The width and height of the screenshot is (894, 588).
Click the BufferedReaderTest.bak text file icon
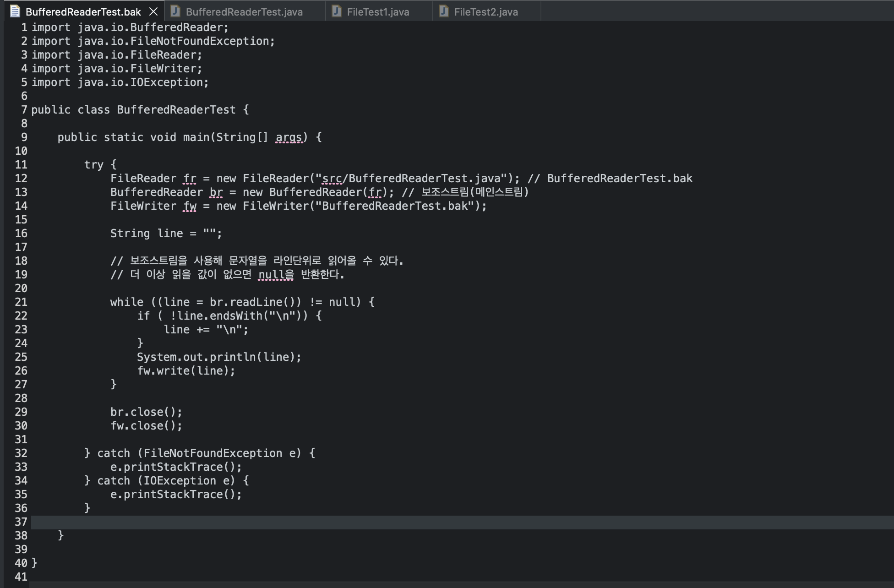pyautogui.click(x=15, y=11)
